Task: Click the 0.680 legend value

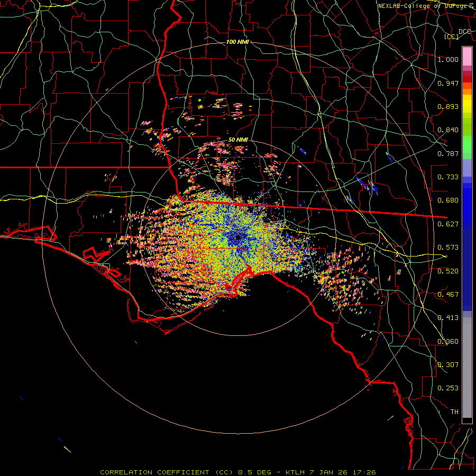Action: (448, 200)
